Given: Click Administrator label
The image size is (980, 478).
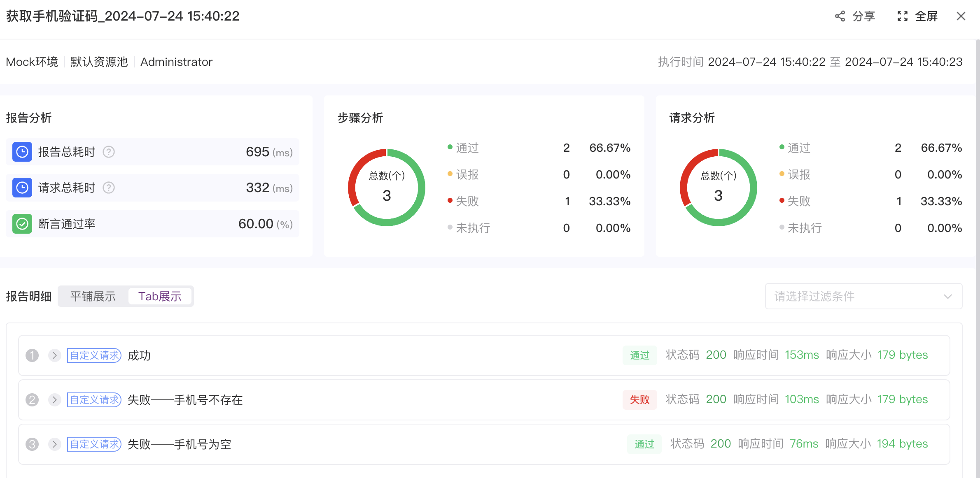Looking at the screenshot, I should point(177,62).
